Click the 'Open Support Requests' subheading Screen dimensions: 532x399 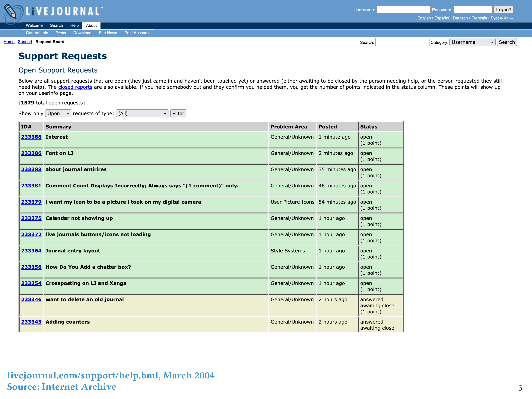click(58, 70)
